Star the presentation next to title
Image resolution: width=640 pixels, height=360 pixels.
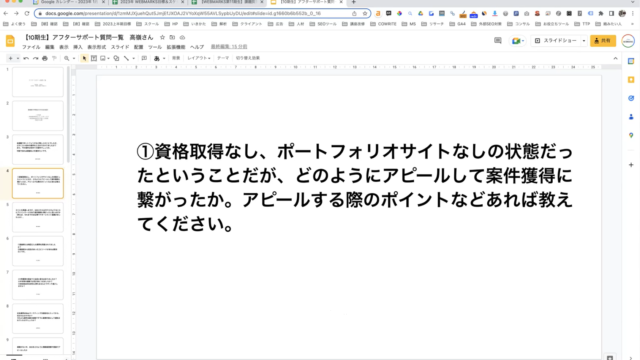click(x=162, y=38)
